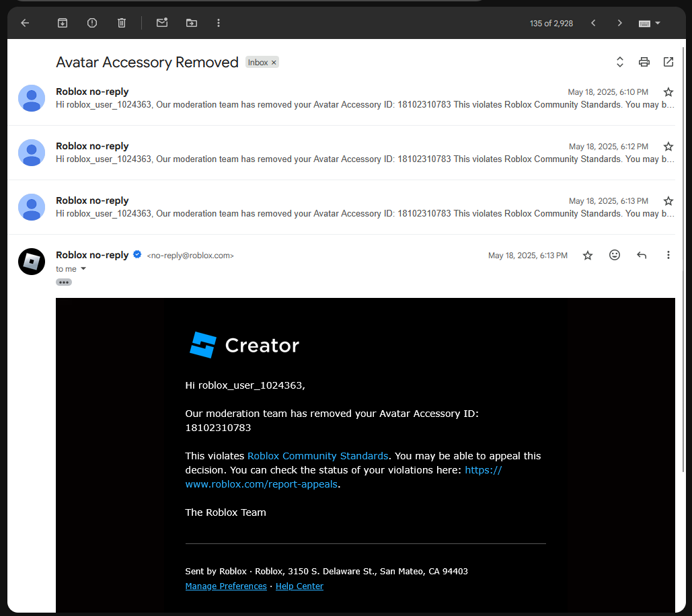Click the Creator logo in email

(245, 345)
